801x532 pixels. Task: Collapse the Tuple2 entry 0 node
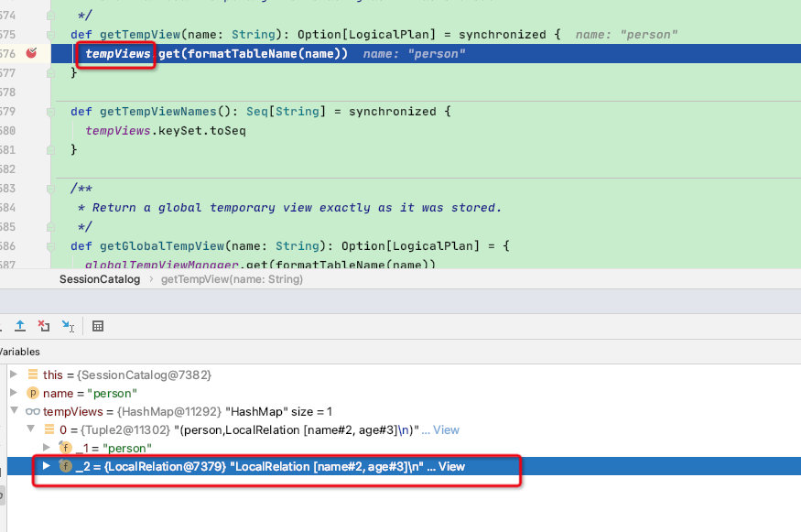(30, 429)
